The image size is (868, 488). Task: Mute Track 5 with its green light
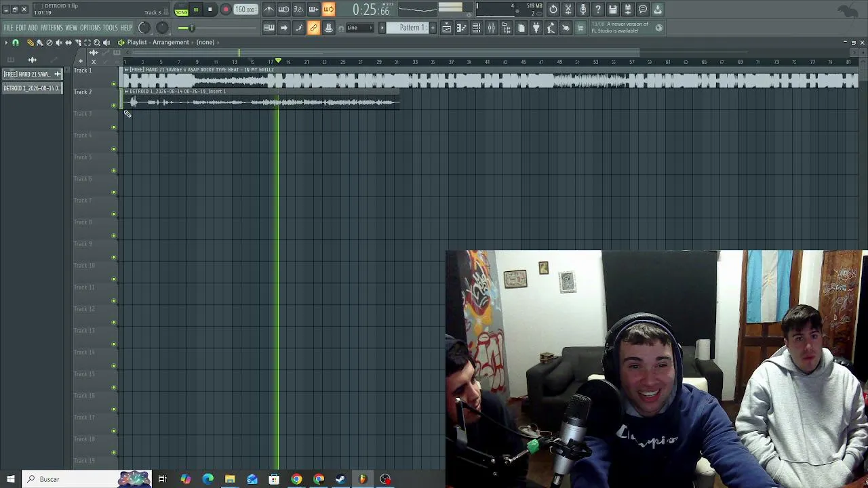[114, 171]
